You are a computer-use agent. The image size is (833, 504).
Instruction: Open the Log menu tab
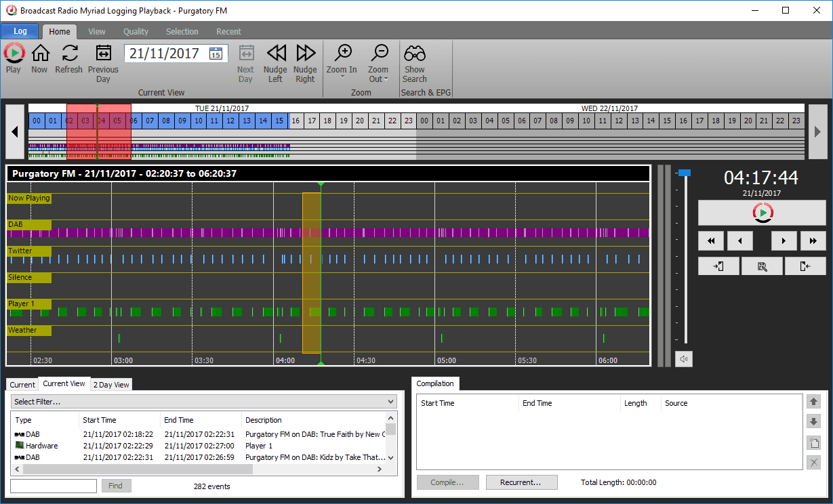click(20, 31)
